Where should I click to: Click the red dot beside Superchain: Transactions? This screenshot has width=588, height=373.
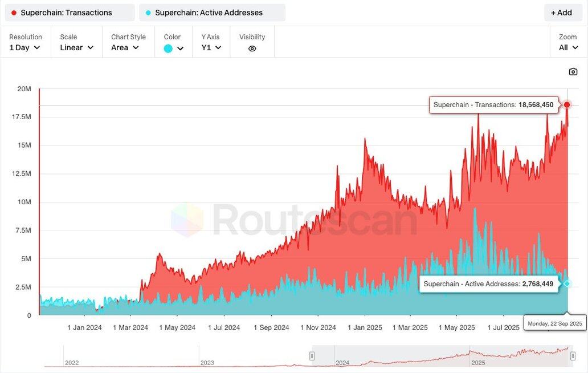point(14,13)
